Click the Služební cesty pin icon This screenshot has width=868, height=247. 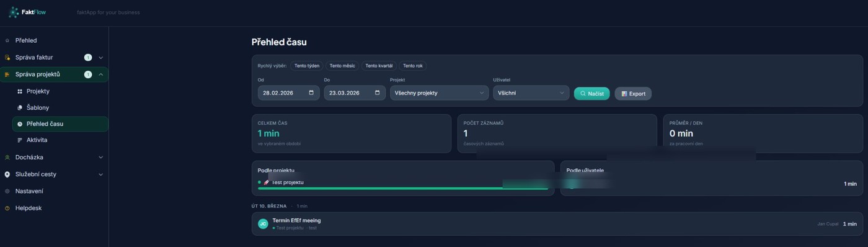pos(7,174)
